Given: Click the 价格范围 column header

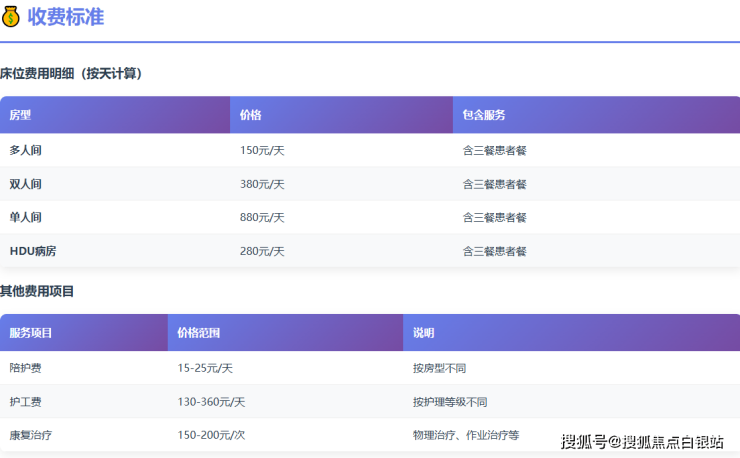Looking at the screenshot, I should tap(198, 333).
